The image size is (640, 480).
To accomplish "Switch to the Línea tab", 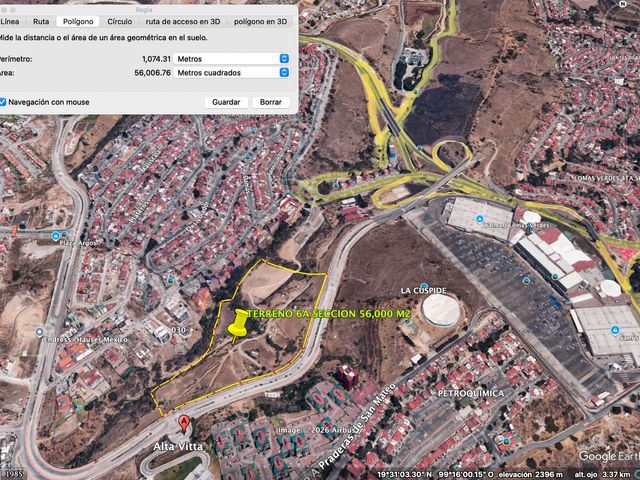I will click(x=10, y=22).
